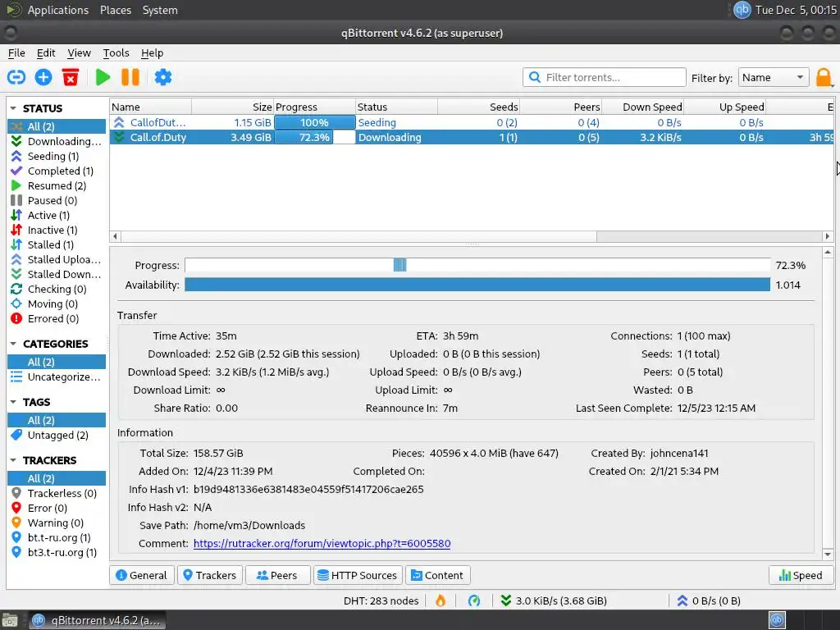
Task: Switch to the Content tab
Action: tap(438, 575)
